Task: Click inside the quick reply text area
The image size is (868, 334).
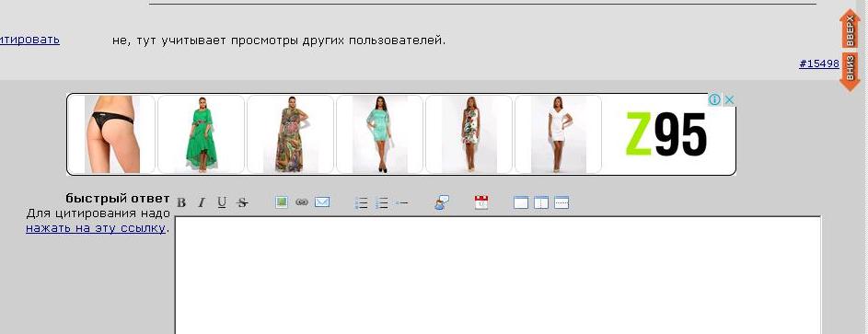Action: 498,275
